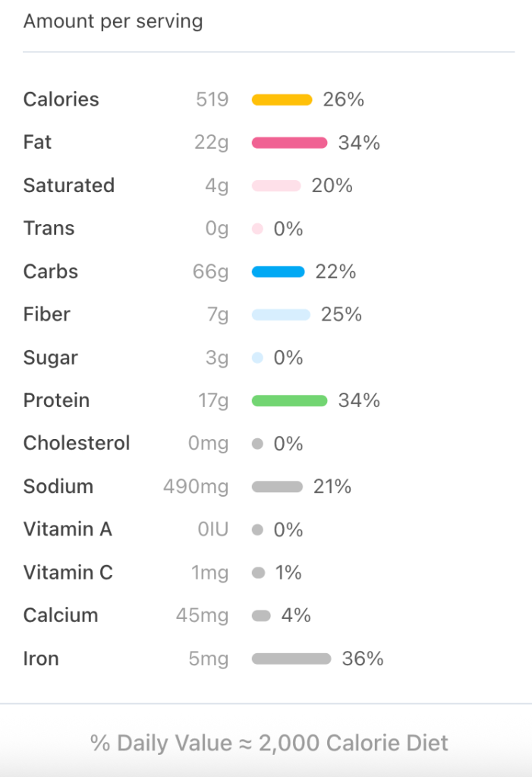Click the small gray Calcium bar
This screenshot has width=532, height=777.
coord(261,616)
